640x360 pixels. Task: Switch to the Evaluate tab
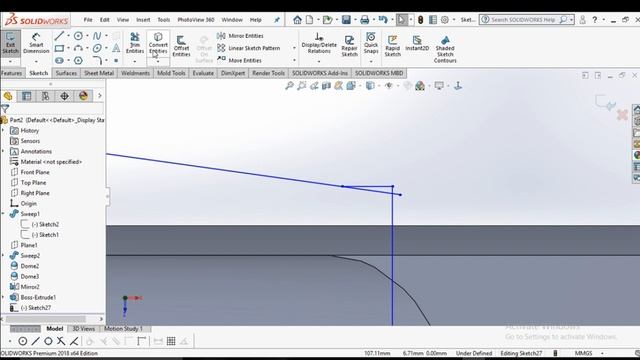pos(203,73)
